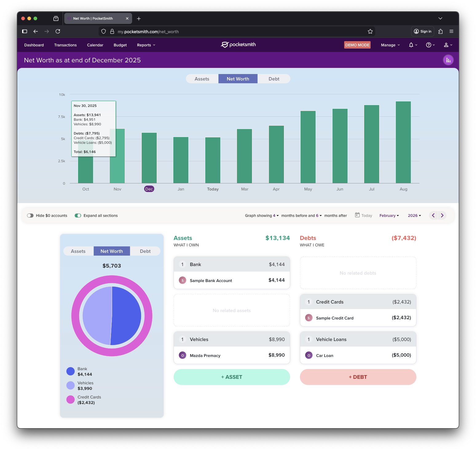
Task: Click the + DEBT button
Action: (x=358, y=377)
